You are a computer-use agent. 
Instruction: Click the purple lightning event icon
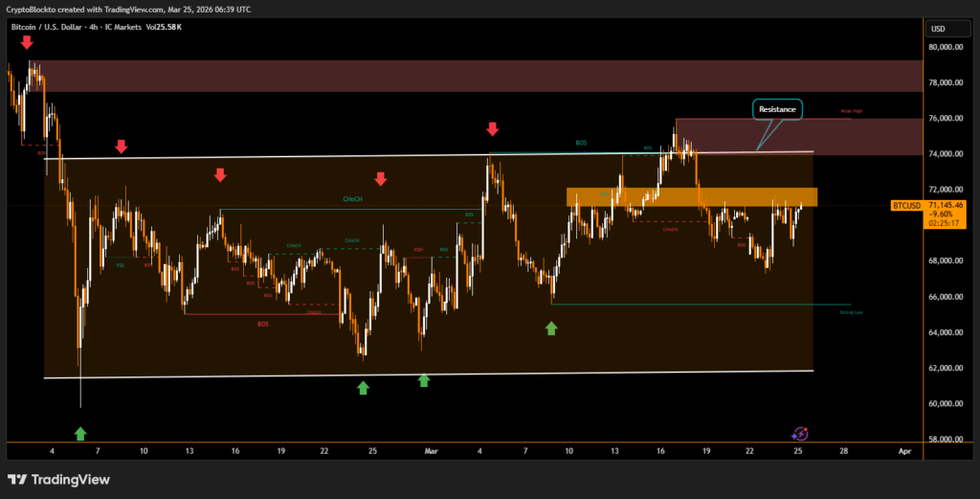[801, 434]
